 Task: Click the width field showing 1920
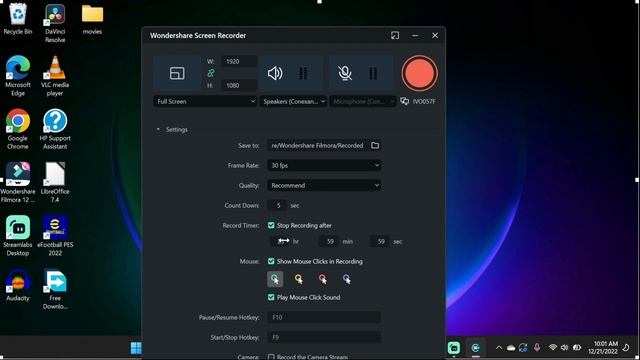point(239,61)
